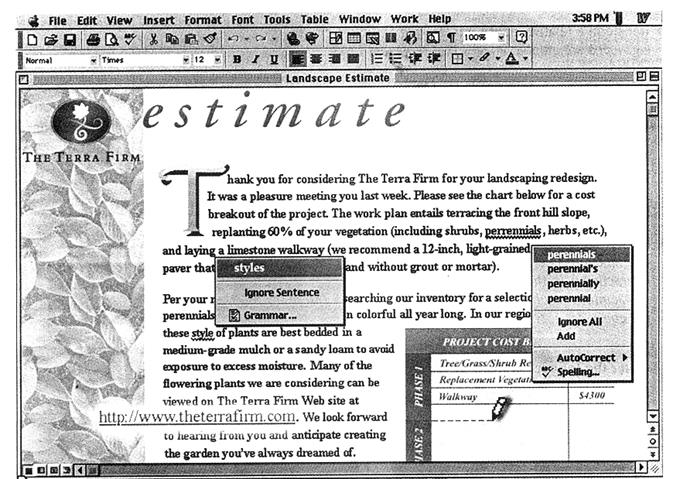Open the Table menu
This screenshot has height=479, width=680.
pos(314,20)
